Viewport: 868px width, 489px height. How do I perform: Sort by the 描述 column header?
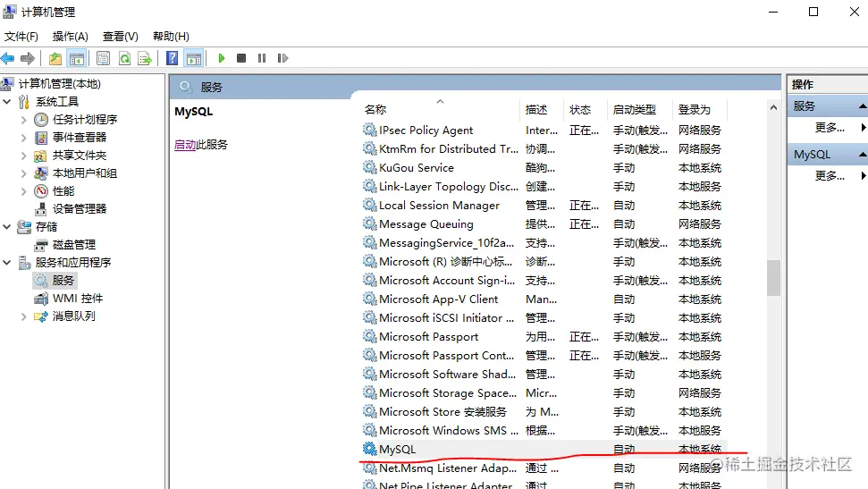pyautogui.click(x=542, y=110)
